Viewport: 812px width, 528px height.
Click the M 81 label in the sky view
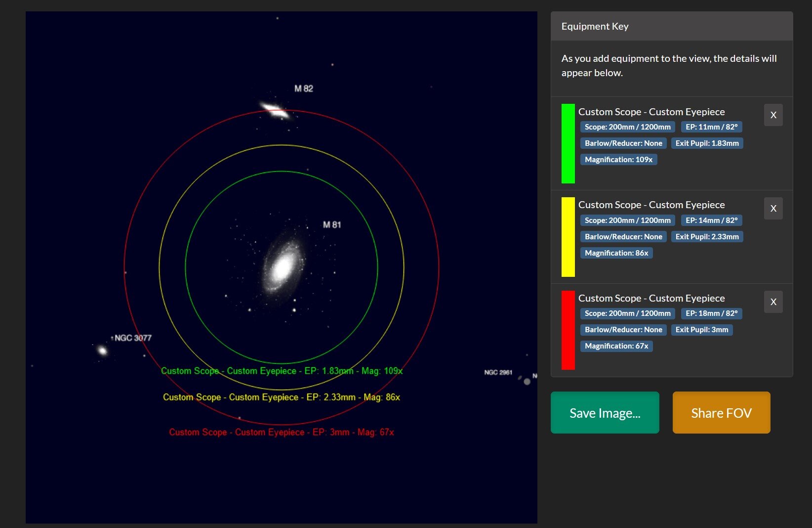click(332, 224)
